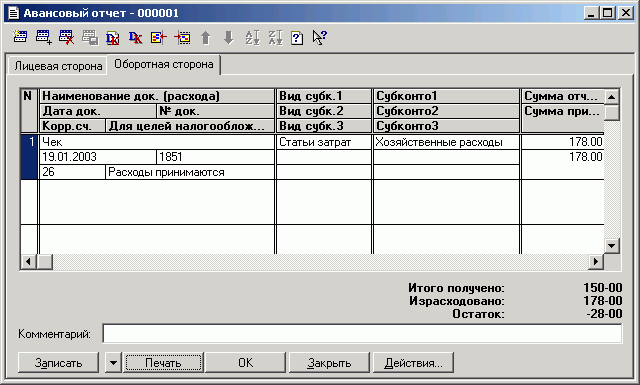
Task: Open the dropdown arrow beside Печать
Action: pos(113,363)
